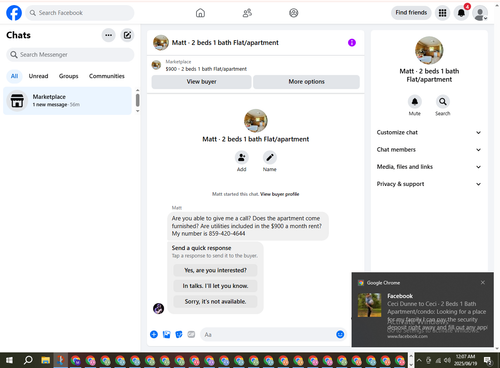Click the View buyer button

[201, 82]
